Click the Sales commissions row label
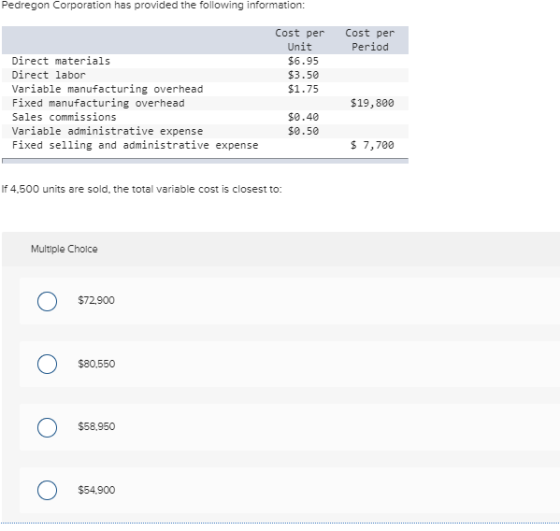 pos(64,117)
